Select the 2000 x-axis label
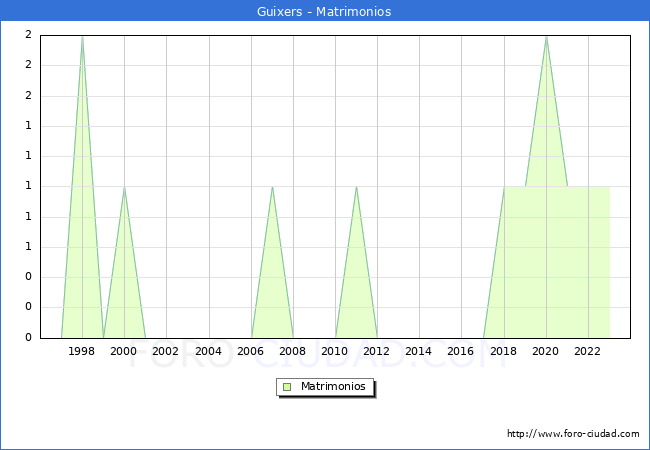Viewport: 650px width, 450px height. click(x=124, y=351)
